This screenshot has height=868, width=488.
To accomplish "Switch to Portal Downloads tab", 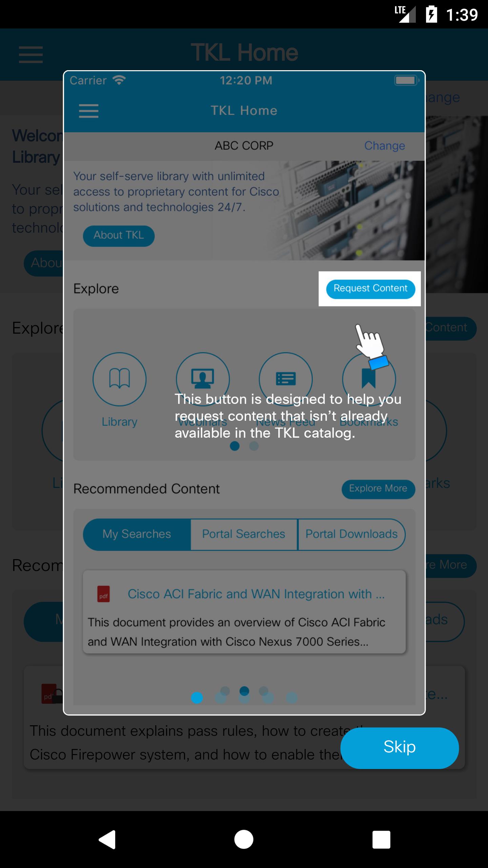I will click(351, 534).
